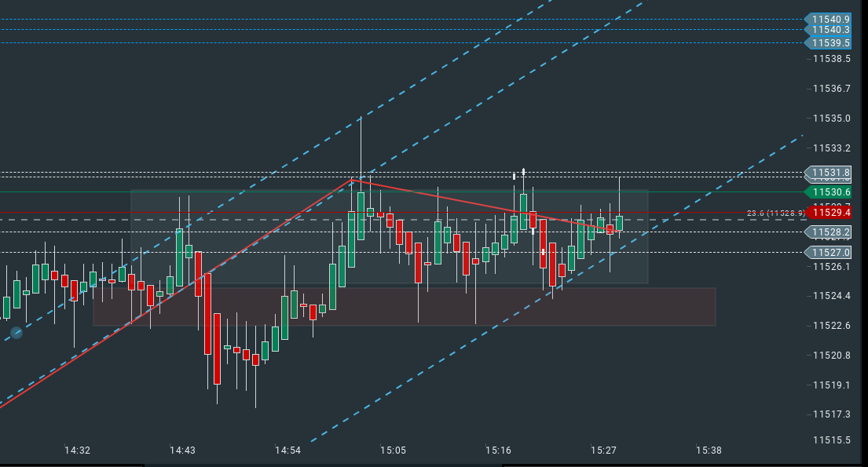Select the gray shaded range rectangle

pos(390,237)
